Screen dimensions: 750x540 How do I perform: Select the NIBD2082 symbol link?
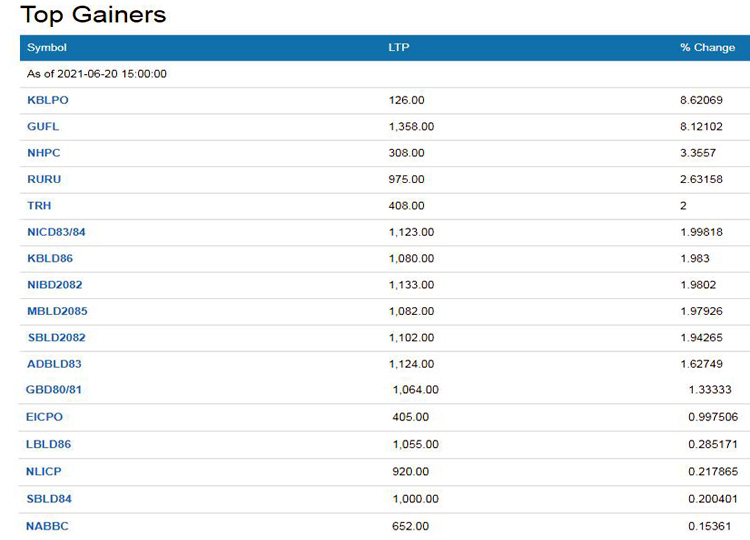tap(55, 285)
